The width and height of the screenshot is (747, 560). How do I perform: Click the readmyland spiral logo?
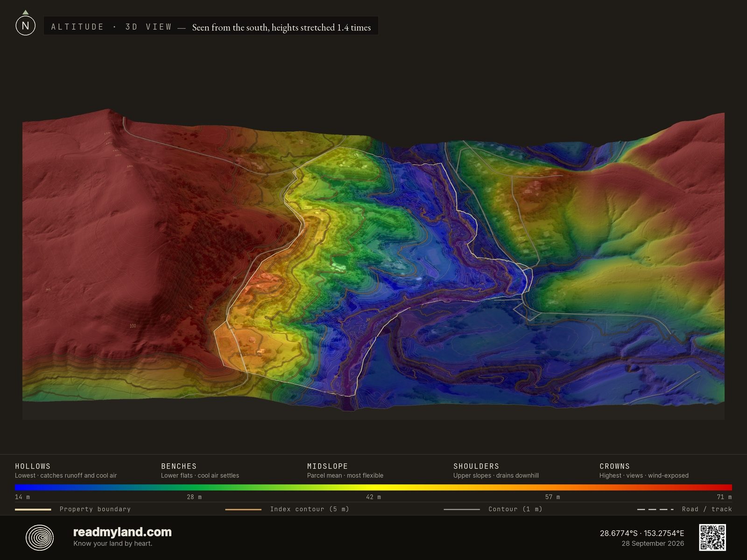(40, 538)
